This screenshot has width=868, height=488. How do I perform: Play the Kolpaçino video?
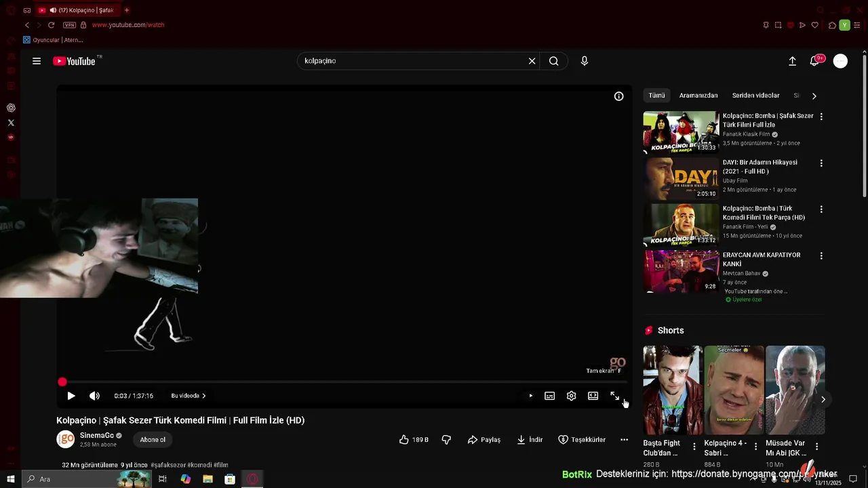pyautogui.click(x=71, y=396)
